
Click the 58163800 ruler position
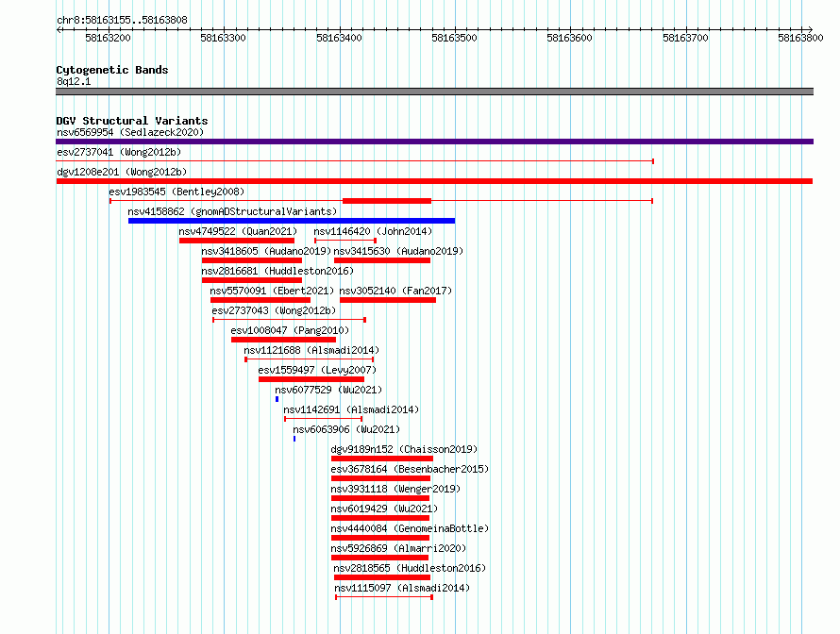(x=800, y=38)
